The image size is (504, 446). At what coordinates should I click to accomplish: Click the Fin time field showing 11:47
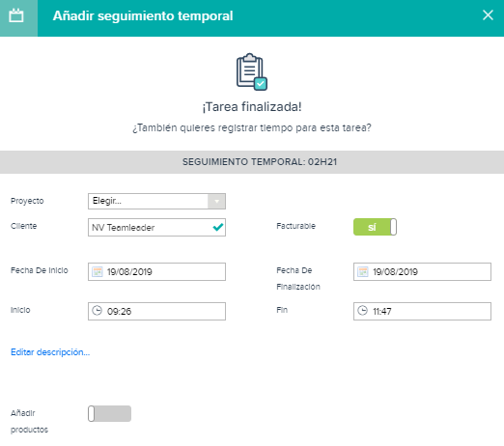tap(422, 311)
